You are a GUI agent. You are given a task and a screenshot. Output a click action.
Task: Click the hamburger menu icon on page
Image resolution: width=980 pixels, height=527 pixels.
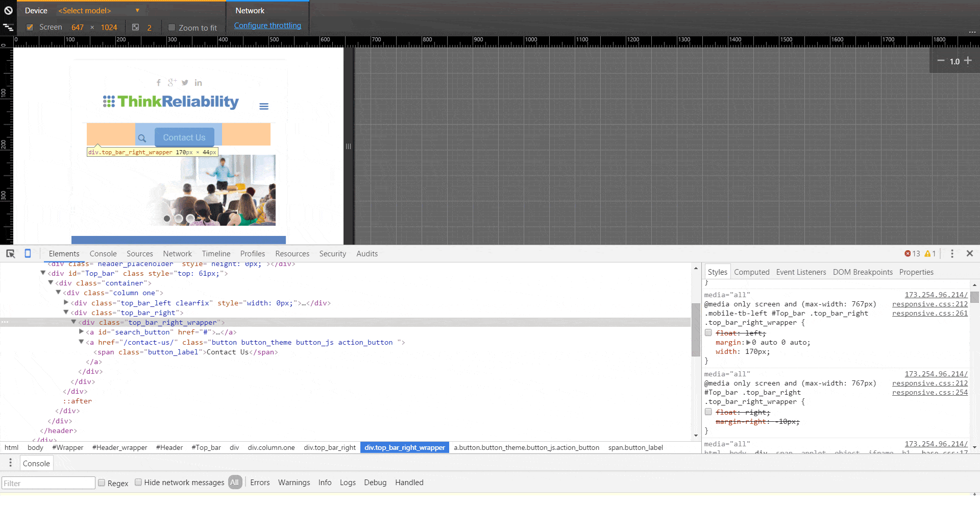pyautogui.click(x=263, y=106)
